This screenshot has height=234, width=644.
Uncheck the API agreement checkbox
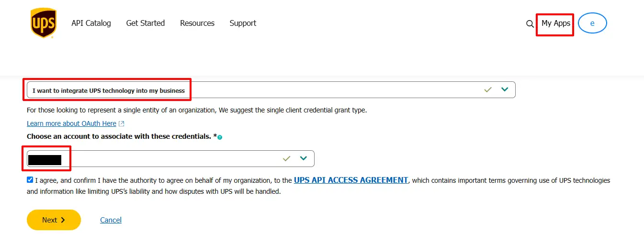[30, 180]
